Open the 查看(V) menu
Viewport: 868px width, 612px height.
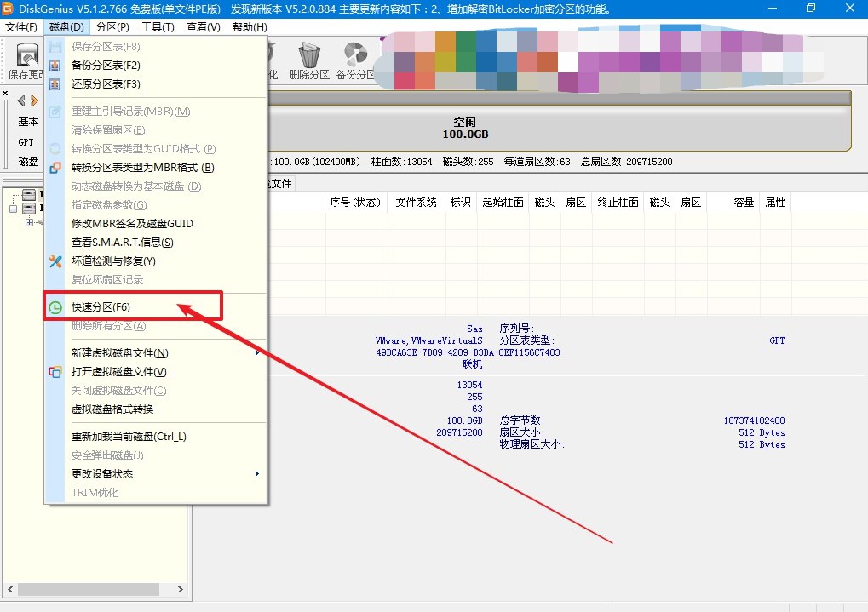pyautogui.click(x=204, y=27)
